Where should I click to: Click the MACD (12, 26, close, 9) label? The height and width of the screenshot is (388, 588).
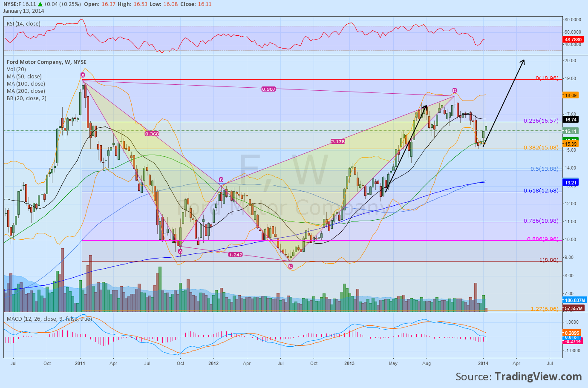point(49,319)
